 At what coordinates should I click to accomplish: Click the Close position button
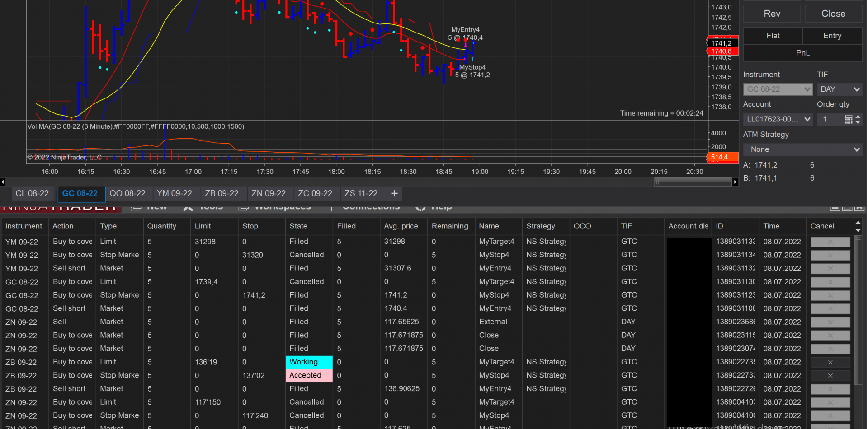833,14
